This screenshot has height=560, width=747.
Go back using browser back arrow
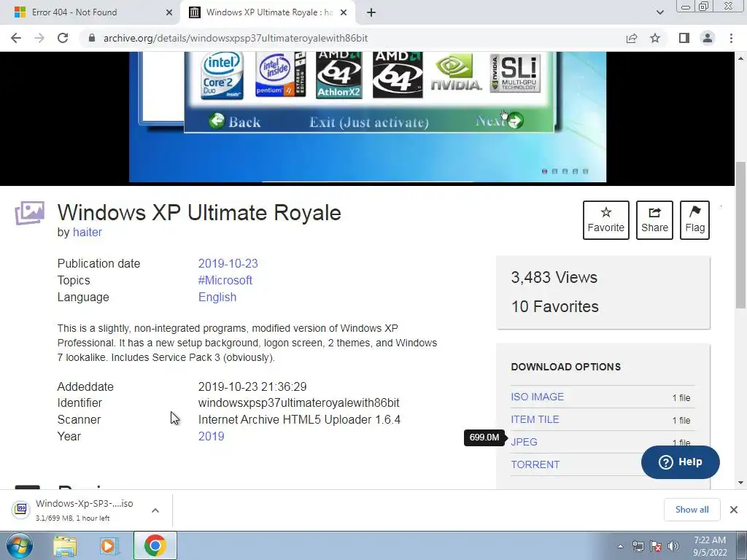pyautogui.click(x=16, y=38)
